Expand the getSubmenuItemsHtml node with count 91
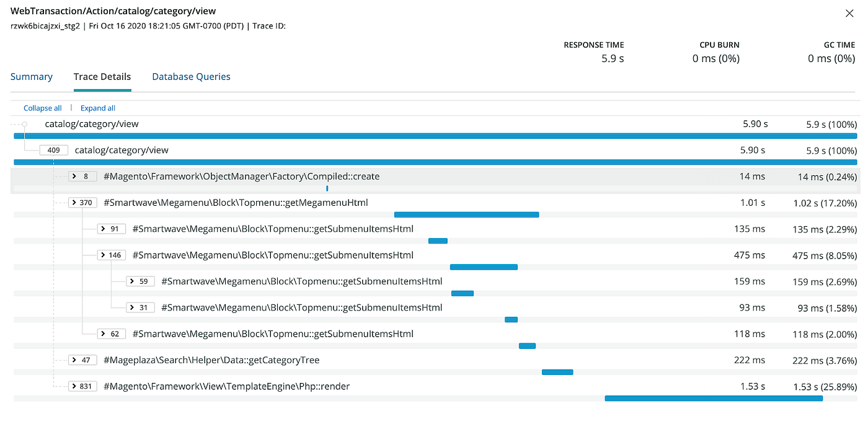 [112, 229]
